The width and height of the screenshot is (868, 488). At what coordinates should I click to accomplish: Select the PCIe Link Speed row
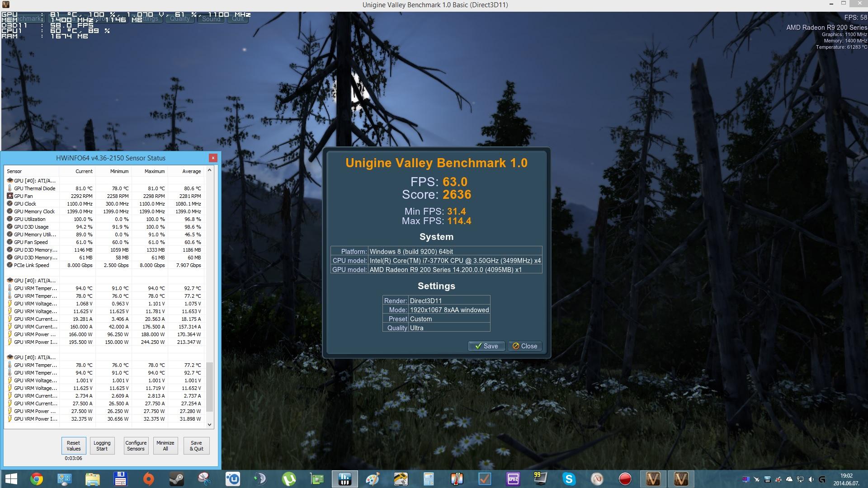(x=104, y=265)
